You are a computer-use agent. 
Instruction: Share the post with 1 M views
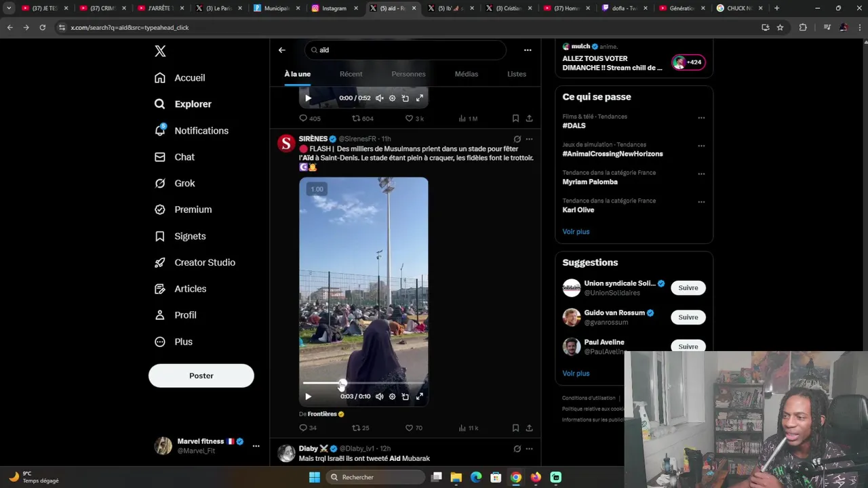coord(529,119)
